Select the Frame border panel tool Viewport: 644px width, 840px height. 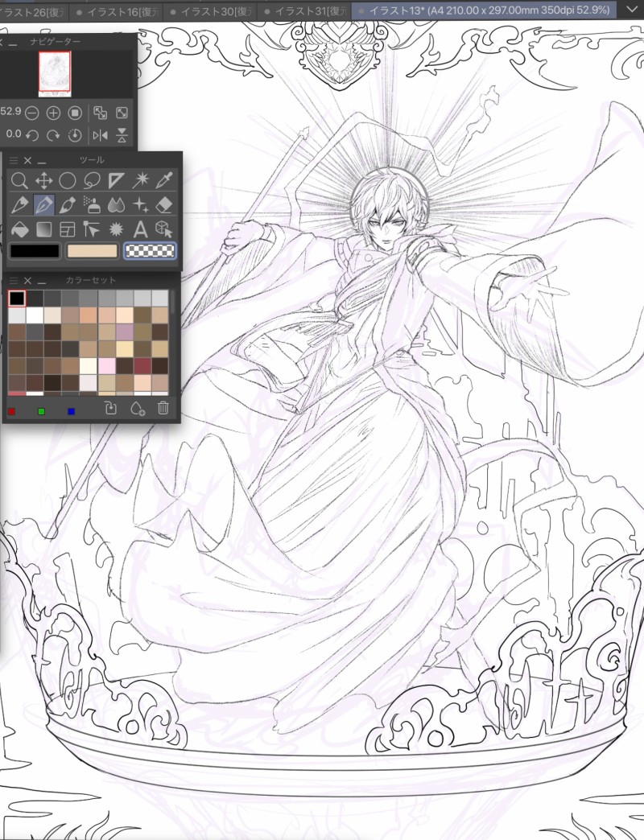click(68, 230)
